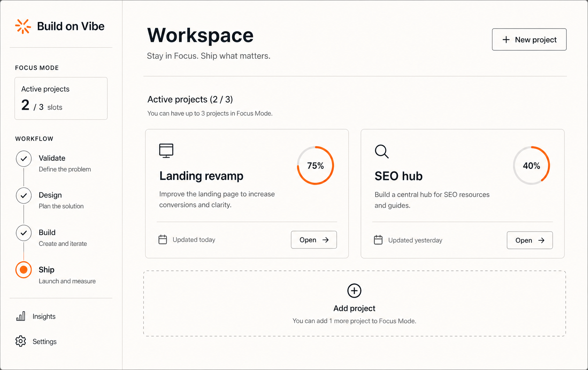Click the calendar icon beside Updated today
The height and width of the screenshot is (370, 588).
pyautogui.click(x=163, y=240)
